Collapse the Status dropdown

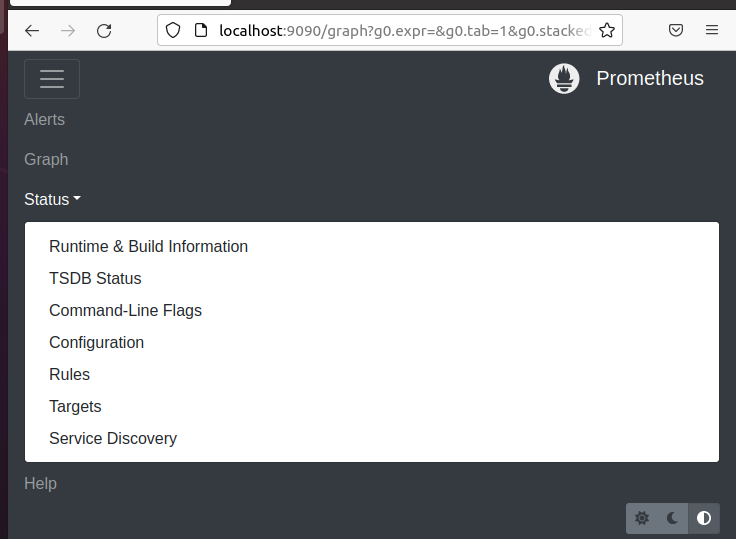pyautogui.click(x=52, y=199)
